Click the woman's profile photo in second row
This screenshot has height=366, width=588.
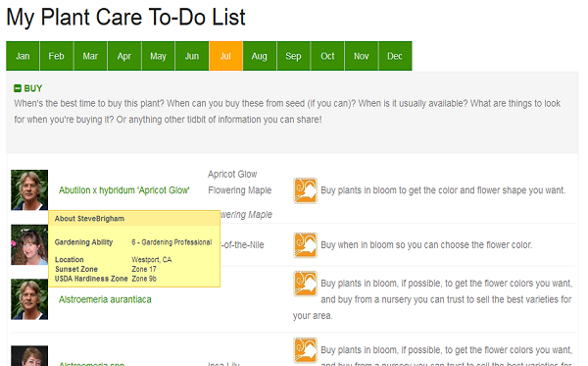pos(29,244)
